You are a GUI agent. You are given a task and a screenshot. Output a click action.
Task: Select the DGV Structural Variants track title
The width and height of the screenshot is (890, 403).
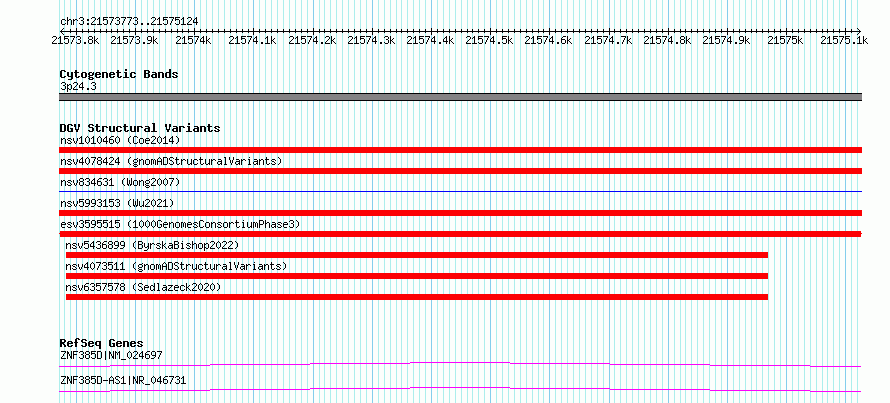[x=140, y=128]
